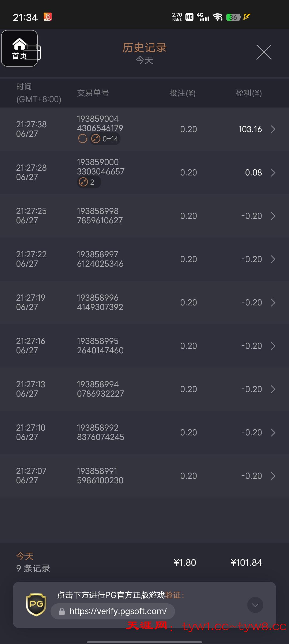Image resolution: width=289 pixels, height=644 pixels.
Task: Open the https://verify.pgsoft.com/ link
Action: point(118,611)
